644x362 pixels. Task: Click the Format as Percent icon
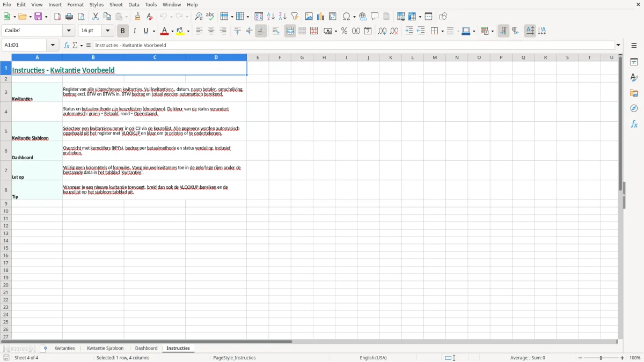(x=345, y=31)
